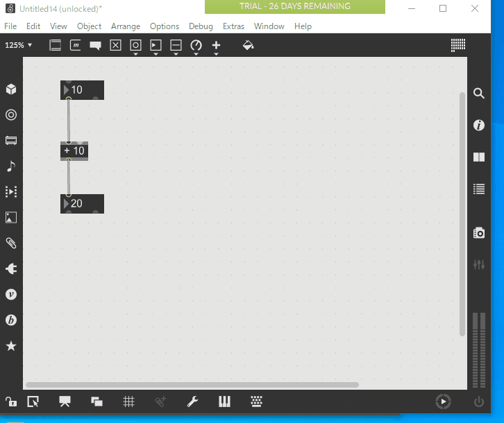Image resolution: width=504 pixels, height=423 pixels.
Task: Add a button object from toolbar
Action: pyautogui.click(x=135, y=45)
